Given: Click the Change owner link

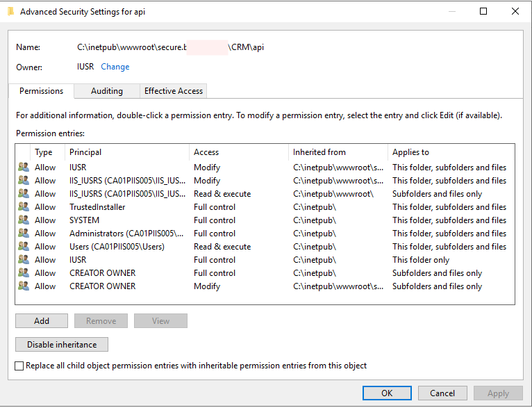Looking at the screenshot, I should pyautogui.click(x=115, y=67).
